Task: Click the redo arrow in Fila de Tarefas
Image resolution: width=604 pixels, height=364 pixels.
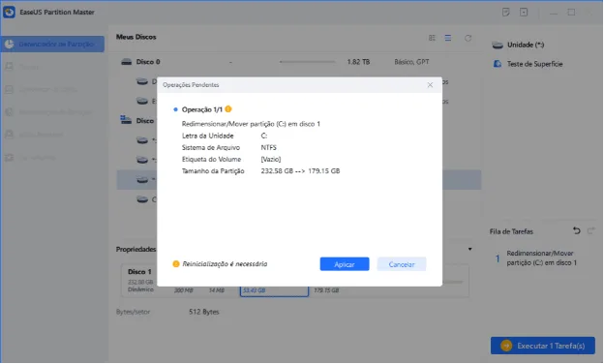Action: [590, 230]
